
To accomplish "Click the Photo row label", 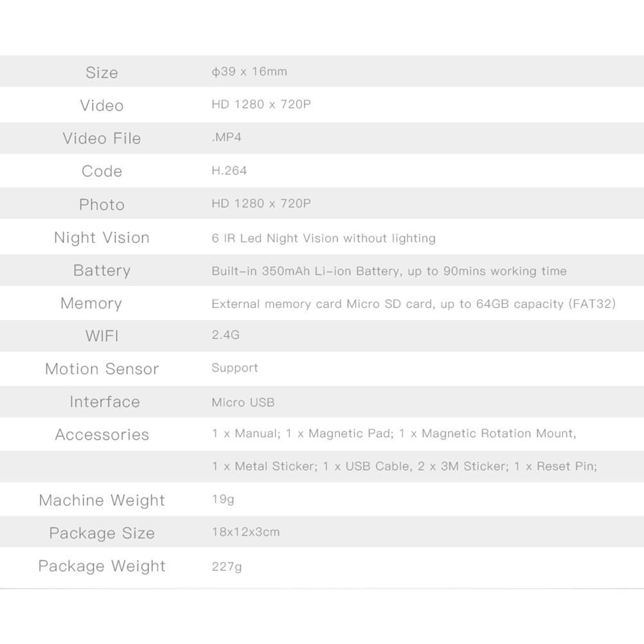I will 102,204.
